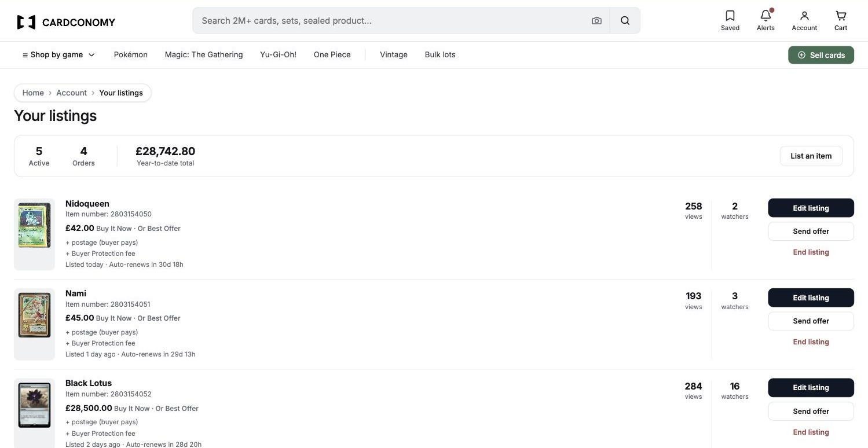Viewport: 868px width, 448px height.
Task: Open Nami listing title
Action: click(x=76, y=293)
